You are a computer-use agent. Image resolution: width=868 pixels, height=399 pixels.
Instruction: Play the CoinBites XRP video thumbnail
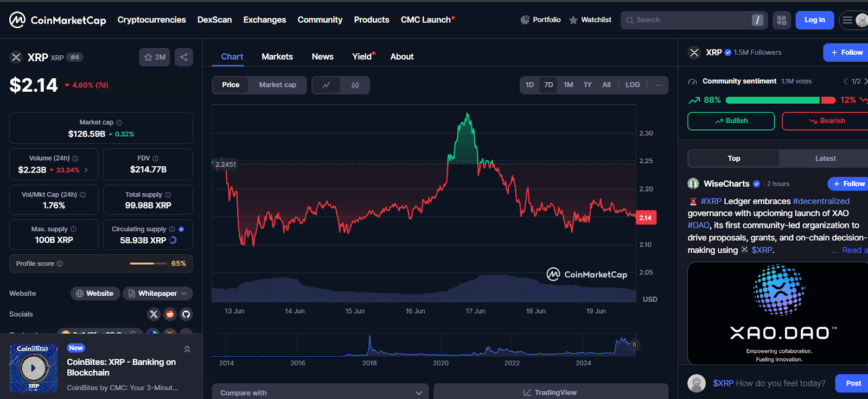coord(33,368)
